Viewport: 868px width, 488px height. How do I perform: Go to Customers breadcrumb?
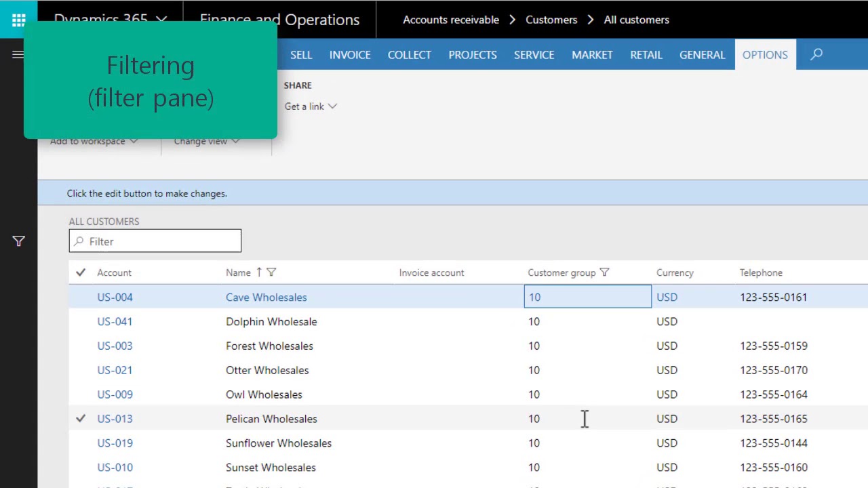coord(551,20)
